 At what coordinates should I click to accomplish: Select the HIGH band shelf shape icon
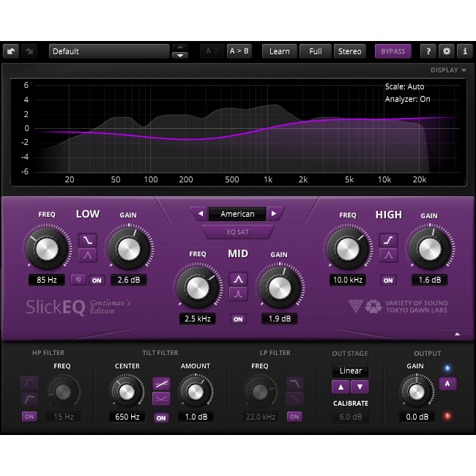point(389,240)
